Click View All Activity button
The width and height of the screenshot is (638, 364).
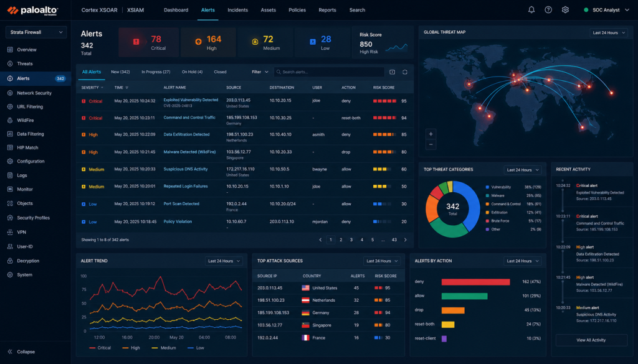[x=591, y=340]
